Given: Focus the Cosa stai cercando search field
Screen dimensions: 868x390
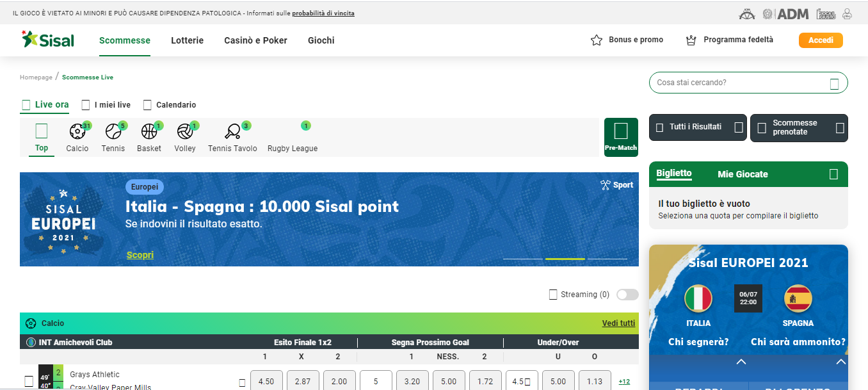Looking at the screenshot, I should pos(748,83).
